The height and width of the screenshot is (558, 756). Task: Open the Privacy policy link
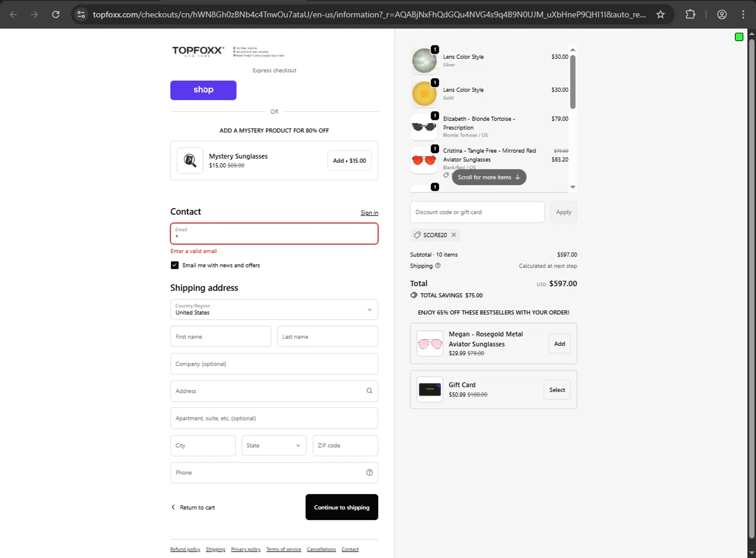pyautogui.click(x=246, y=549)
